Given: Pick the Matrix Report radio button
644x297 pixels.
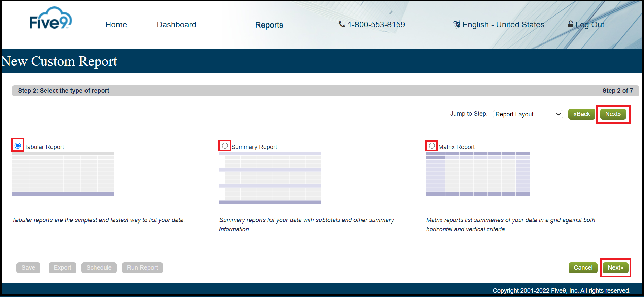Looking at the screenshot, I should pos(432,146).
